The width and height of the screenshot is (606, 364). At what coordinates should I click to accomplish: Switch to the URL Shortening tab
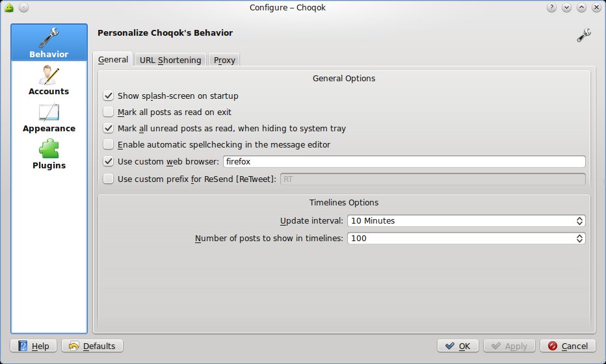[170, 60]
